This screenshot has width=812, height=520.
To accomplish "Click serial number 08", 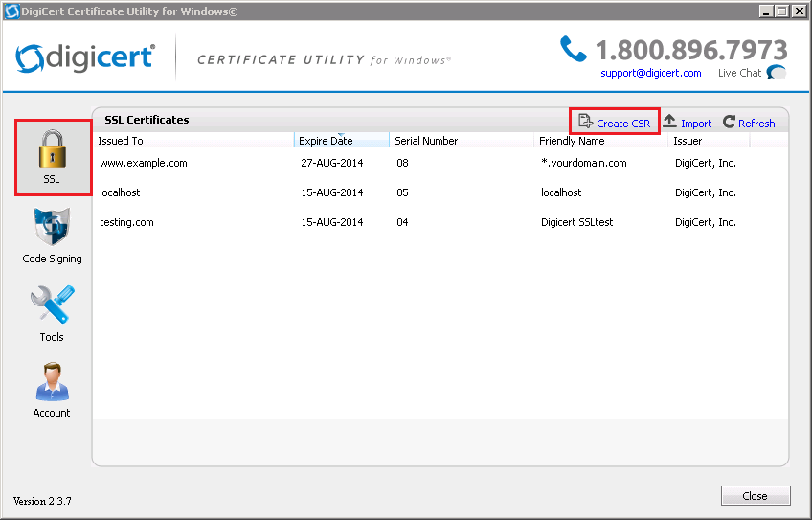I will click(402, 163).
